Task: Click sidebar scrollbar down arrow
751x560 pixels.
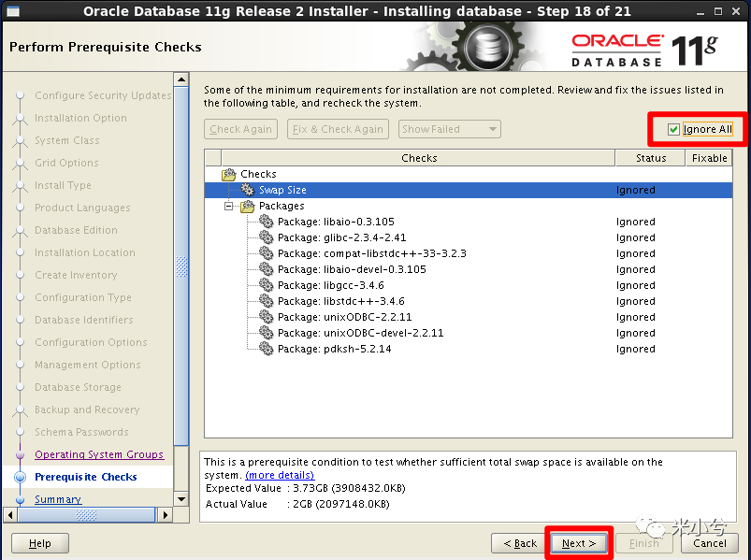Action: (181, 499)
